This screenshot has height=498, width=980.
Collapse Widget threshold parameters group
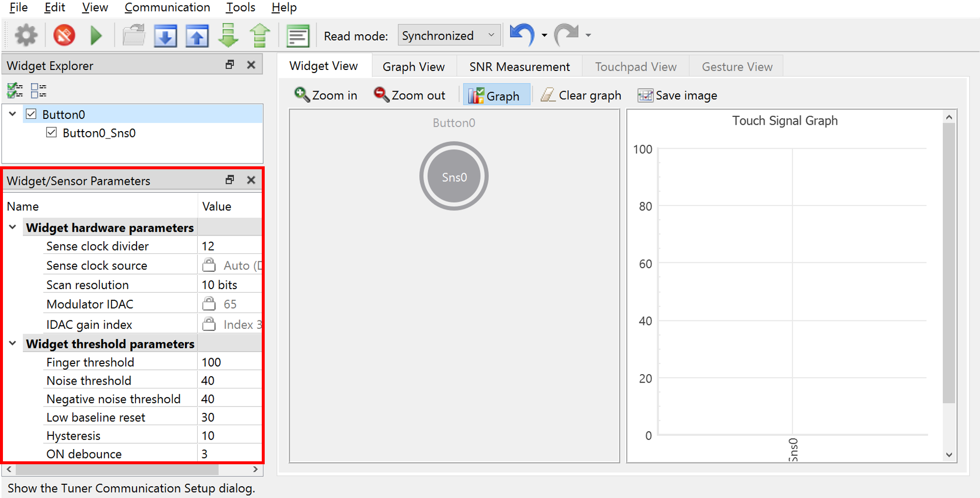pyautogui.click(x=13, y=343)
